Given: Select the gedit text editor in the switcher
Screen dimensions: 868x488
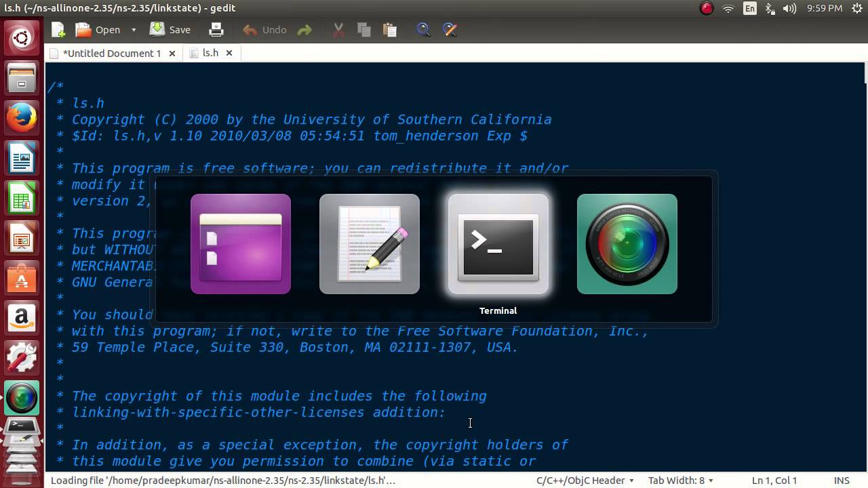Looking at the screenshot, I should [x=370, y=244].
